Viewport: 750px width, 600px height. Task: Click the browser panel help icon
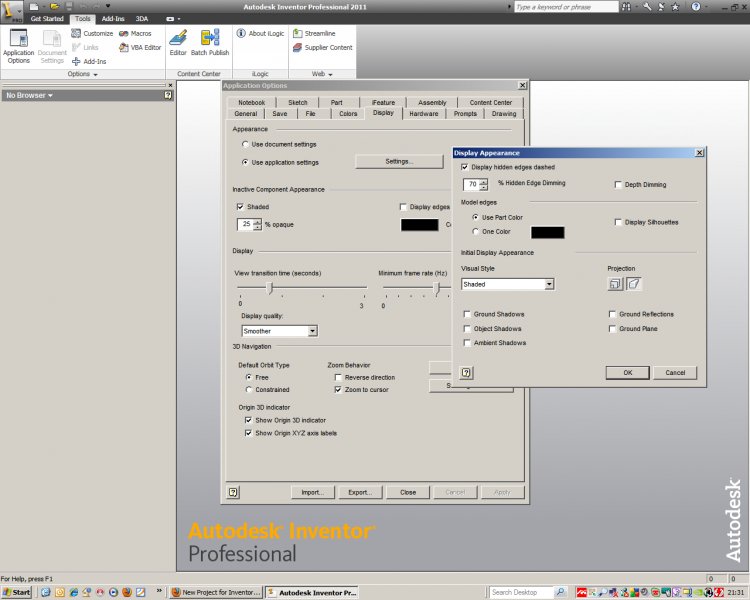(x=168, y=95)
